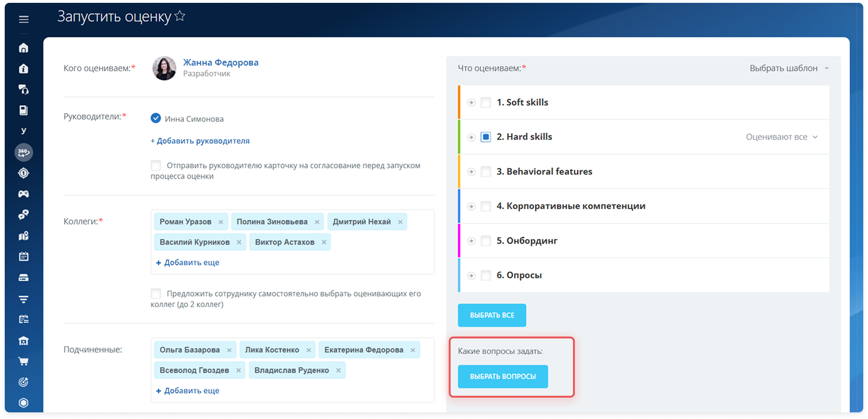Go to the home page icon
868x419 pixels.
[24, 48]
